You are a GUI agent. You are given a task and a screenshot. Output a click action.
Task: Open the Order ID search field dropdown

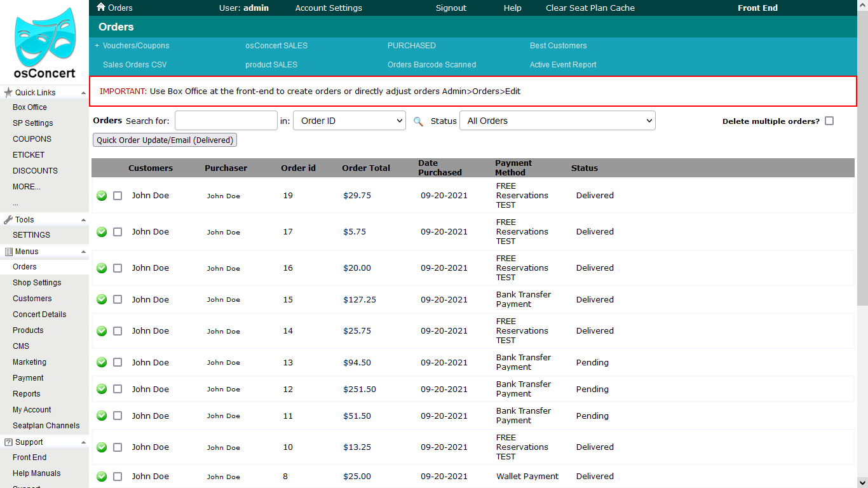click(x=349, y=121)
